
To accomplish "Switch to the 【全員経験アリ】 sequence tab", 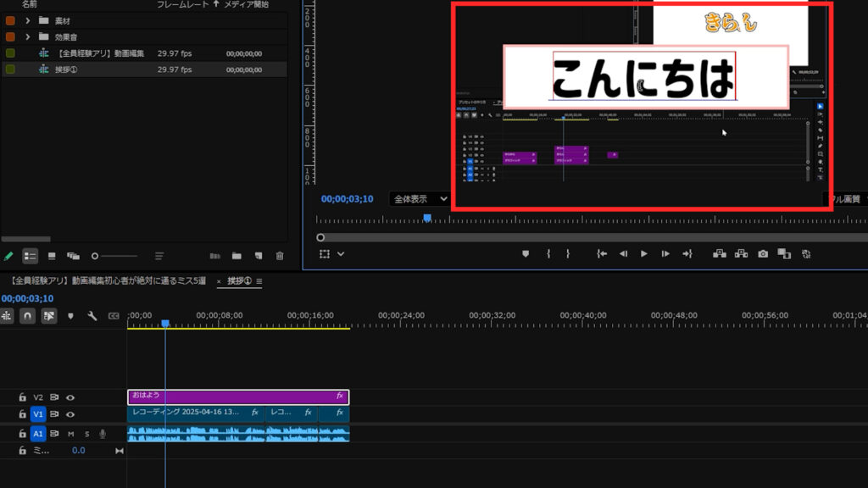I will click(x=107, y=281).
